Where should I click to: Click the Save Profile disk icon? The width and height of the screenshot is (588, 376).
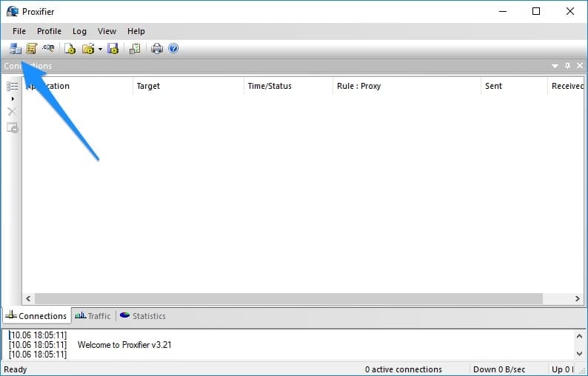click(x=113, y=49)
